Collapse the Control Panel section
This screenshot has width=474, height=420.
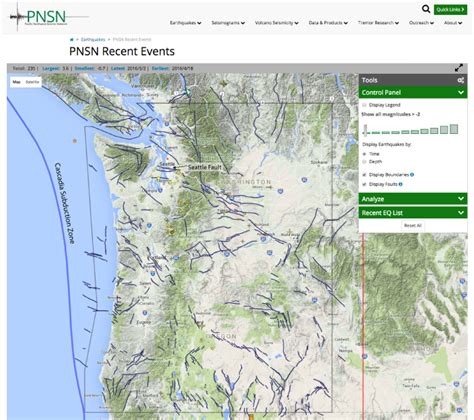(413, 92)
